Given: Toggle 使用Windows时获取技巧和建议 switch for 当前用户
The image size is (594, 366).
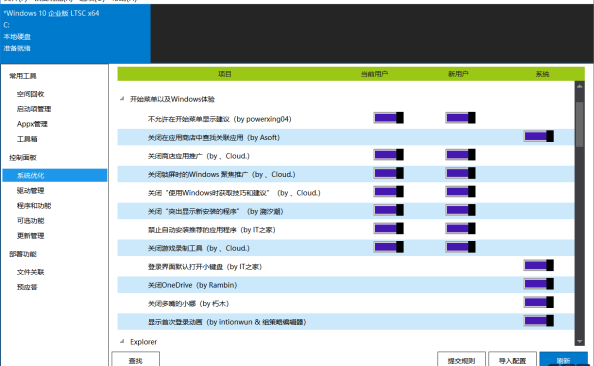Looking at the screenshot, I should [x=388, y=191].
